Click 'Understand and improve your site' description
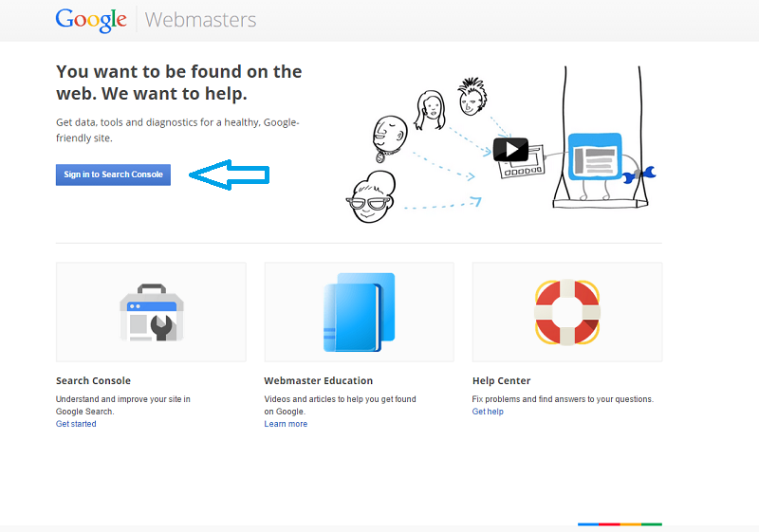Image resolution: width=759 pixels, height=532 pixels. pos(123,405)
